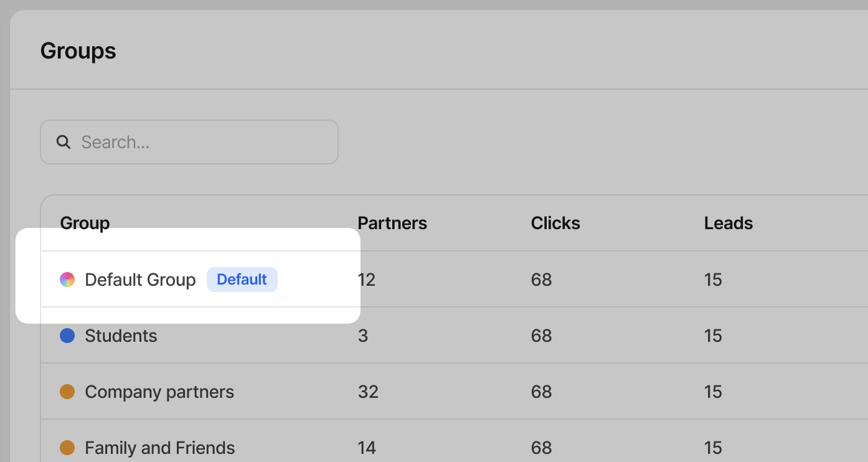Screen dimensions: 868x462
Task: Open the Students group
Action: 121,336
